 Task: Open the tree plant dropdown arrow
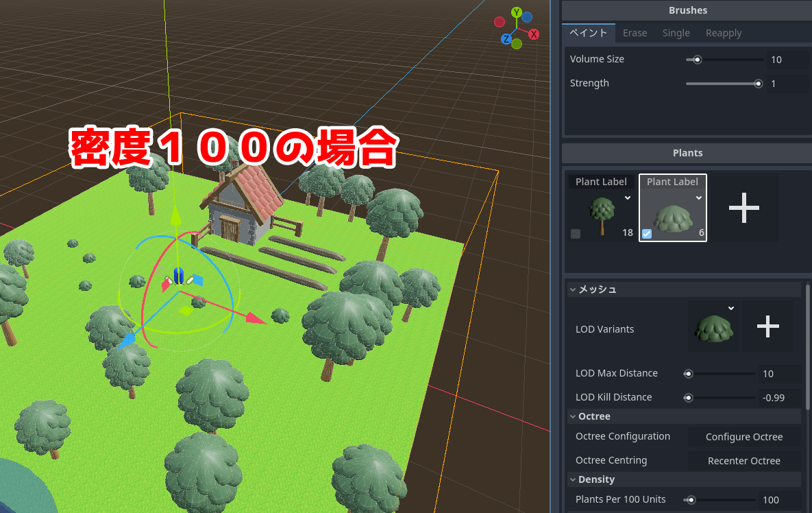(628, 198)
